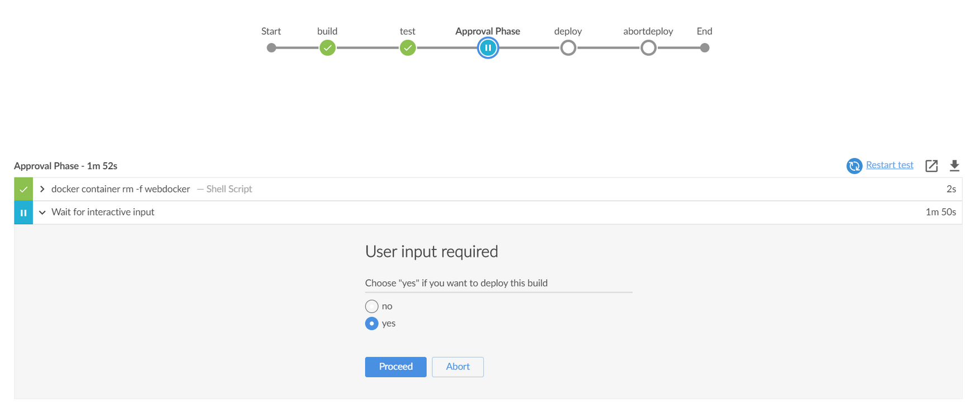The height and width of the screenshot is (408, 980).
Task: Click the End node dot in the pipeline graph
Action: click(x=704, y=48)
